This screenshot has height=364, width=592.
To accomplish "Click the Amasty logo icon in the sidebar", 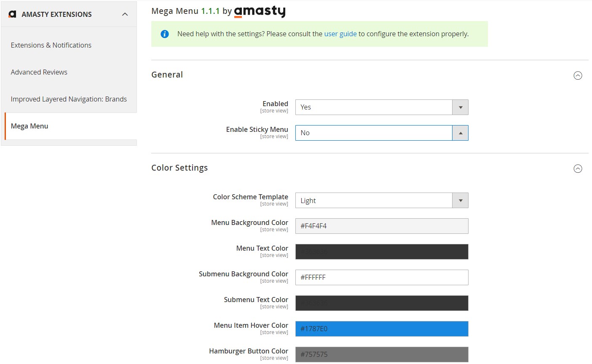I will pyautogui.click(x=12, y=13).
